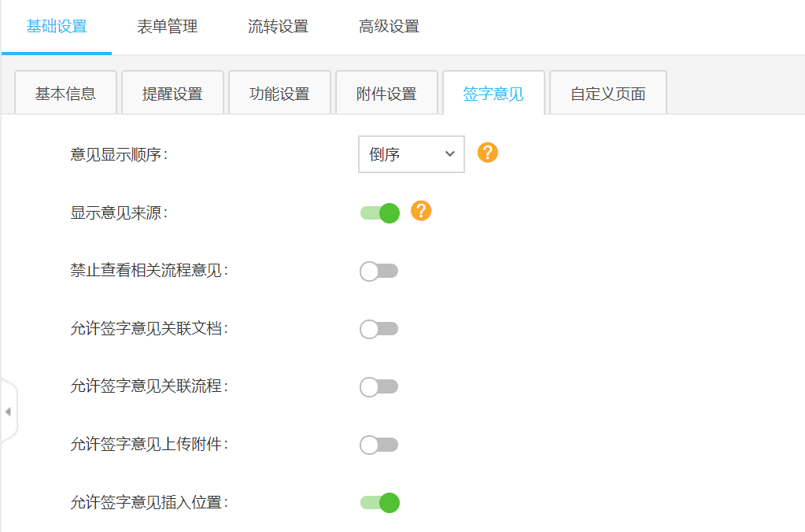Toggle 允许签字意见关联流程 switch on
805x532 pixels.
point(379,386)
